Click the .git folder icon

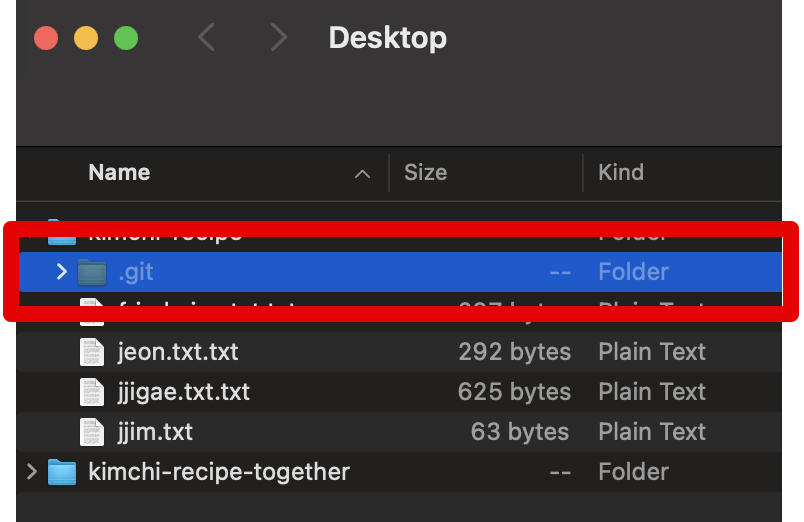pos(92,271)
